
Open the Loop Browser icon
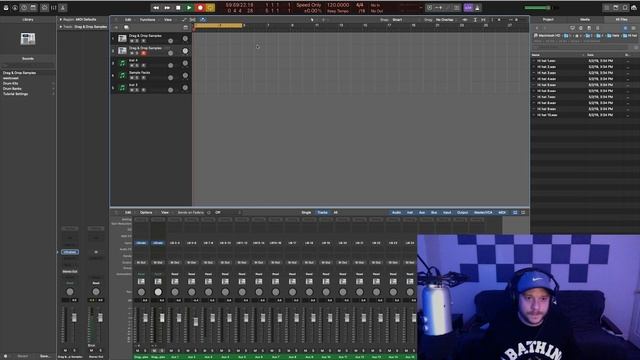[625, 8]
